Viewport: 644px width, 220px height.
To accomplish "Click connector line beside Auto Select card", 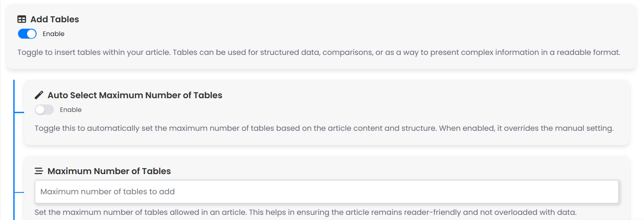I will (x=19, y=113).
